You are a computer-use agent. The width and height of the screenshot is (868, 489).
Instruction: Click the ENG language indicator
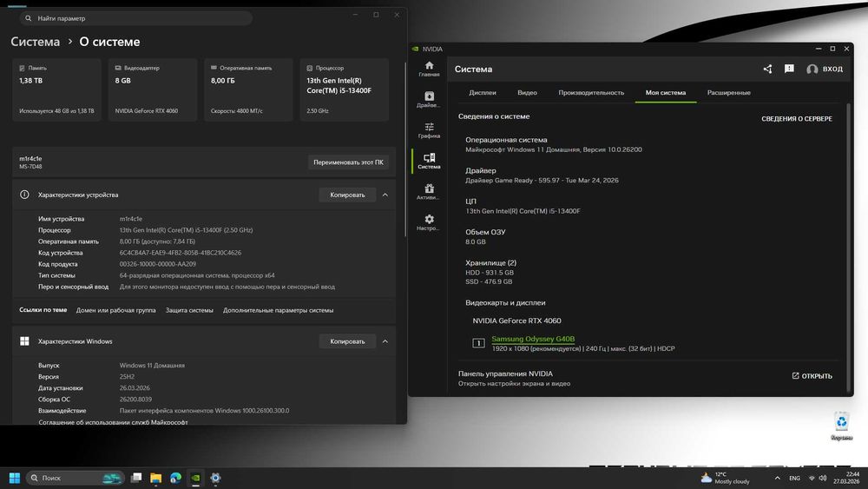[794, 478]
